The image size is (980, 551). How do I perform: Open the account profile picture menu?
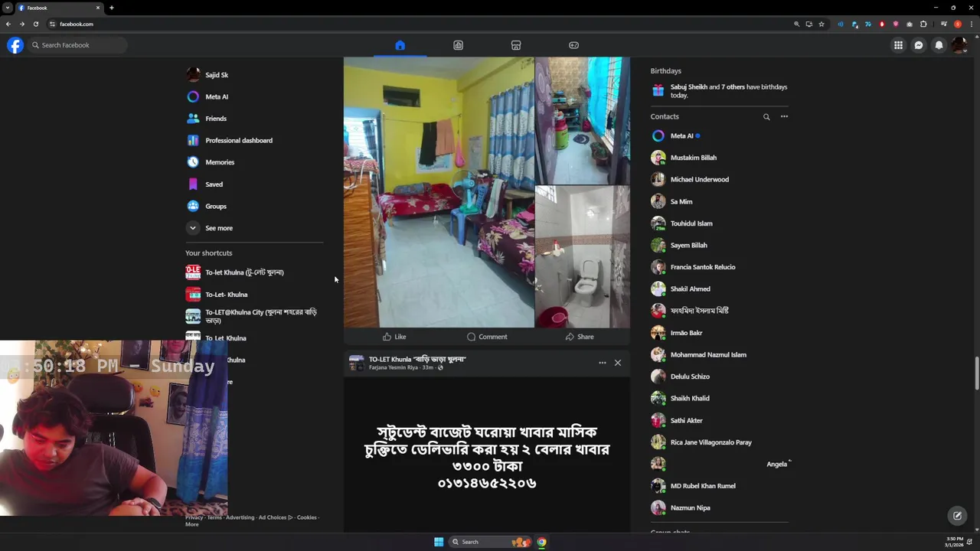point(959,45)
